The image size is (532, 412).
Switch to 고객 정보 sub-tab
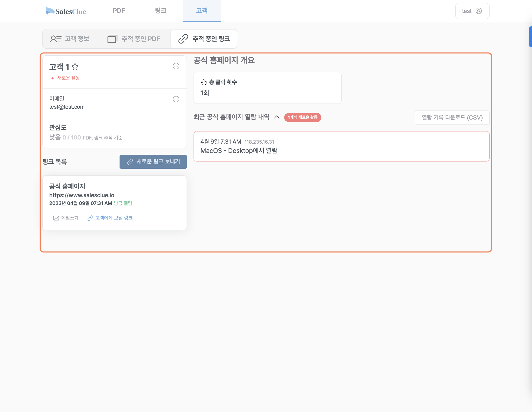coord(70,39)
